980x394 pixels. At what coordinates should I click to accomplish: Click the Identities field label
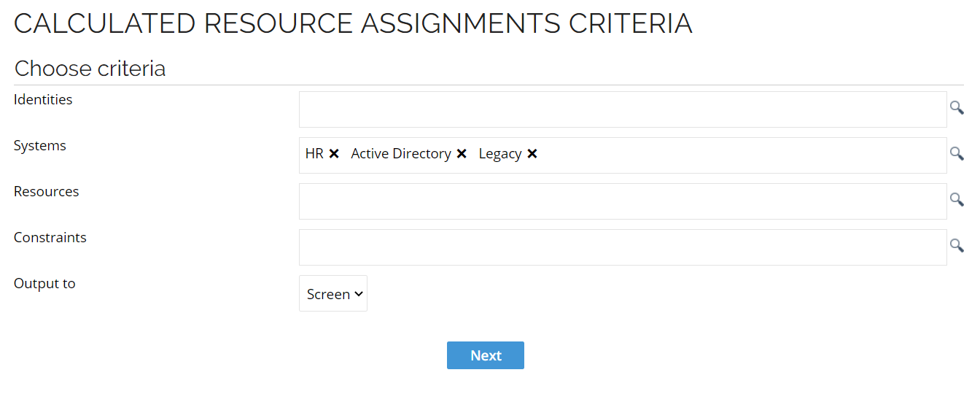(43, 100)
